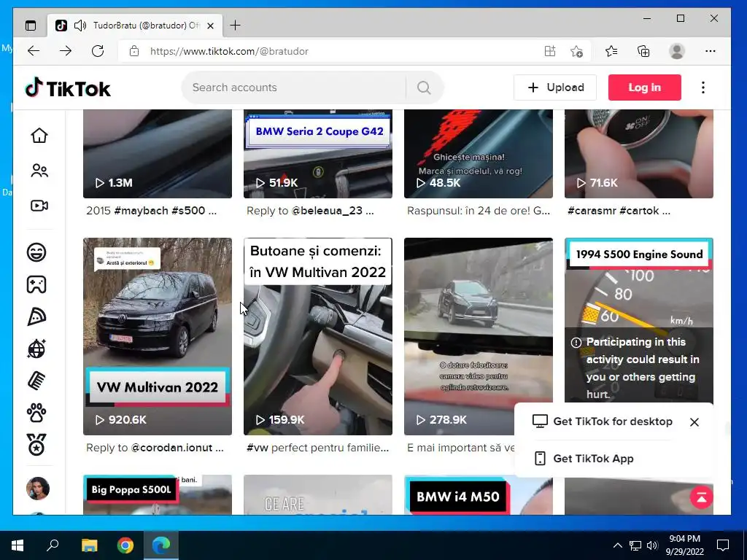The height and width of the screenshot is (560, 747).
Task: Open the Big Poppa S500L video
Action: coord(158,495)
